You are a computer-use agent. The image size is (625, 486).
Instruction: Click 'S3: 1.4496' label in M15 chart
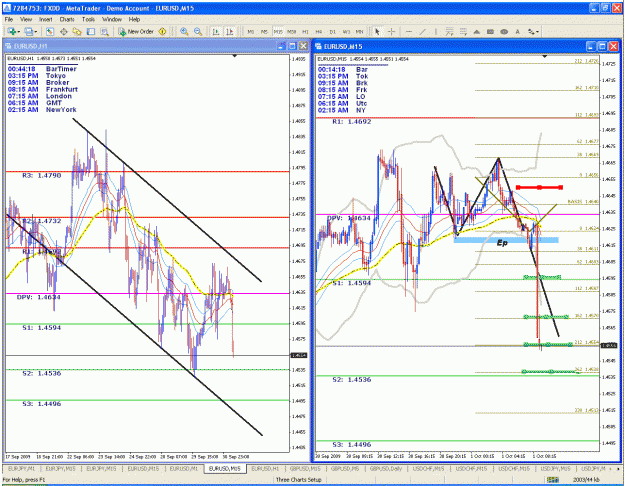pos(352,445)
